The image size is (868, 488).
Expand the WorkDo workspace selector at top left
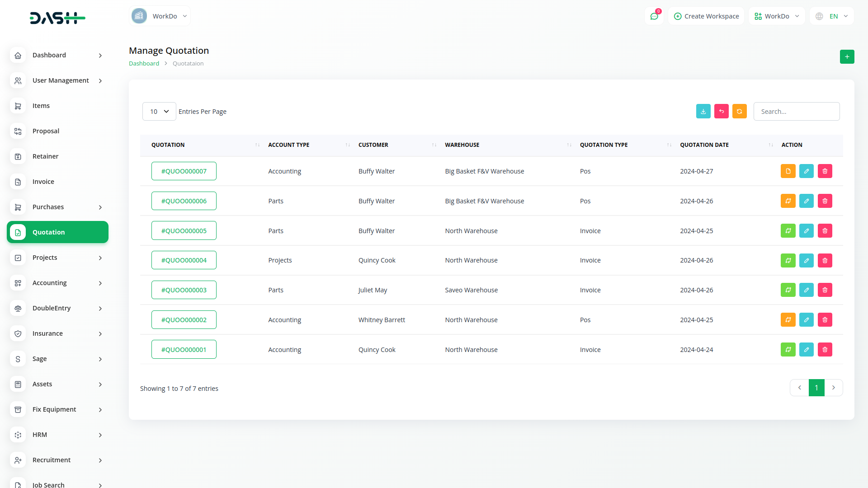160,16
